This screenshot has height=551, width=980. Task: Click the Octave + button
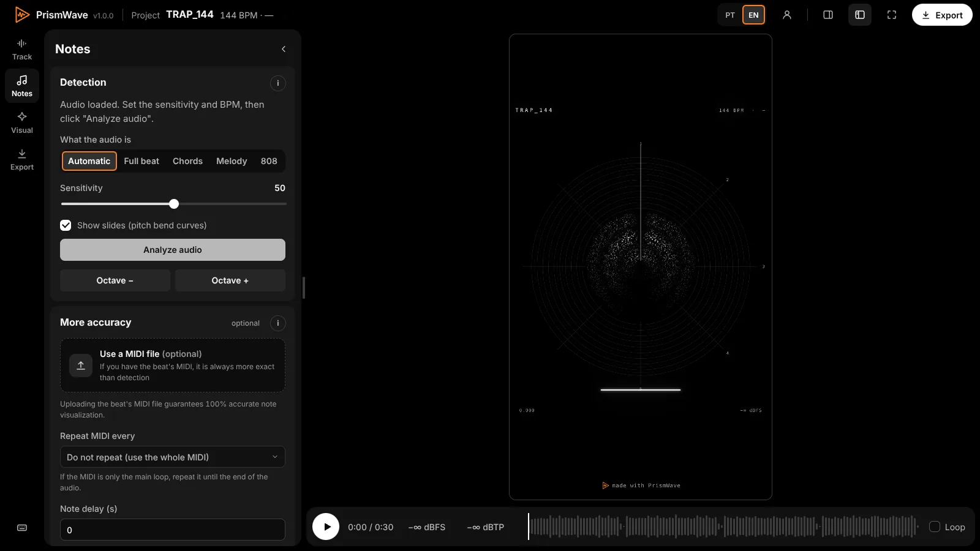[230, 280]
